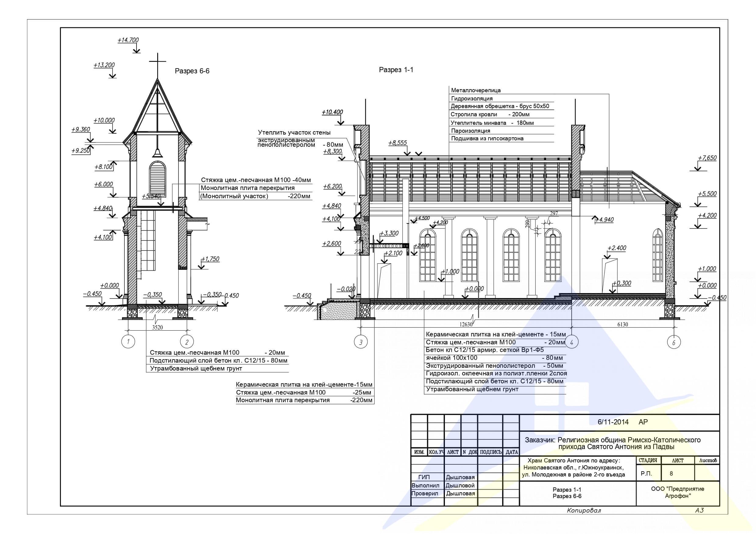Click the +0,300 podium level label
756x534 pixels.
point(622,283)
